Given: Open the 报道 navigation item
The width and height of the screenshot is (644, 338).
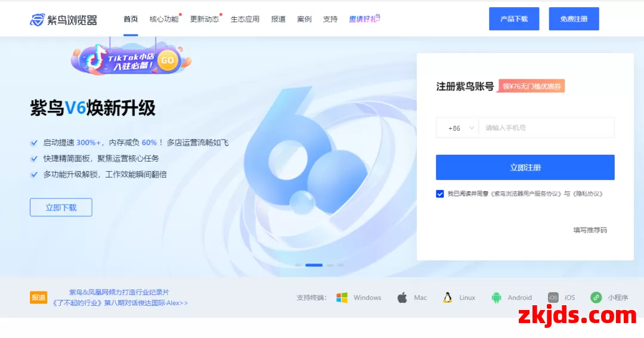Looking at the screenshot, I should point(278,19).
